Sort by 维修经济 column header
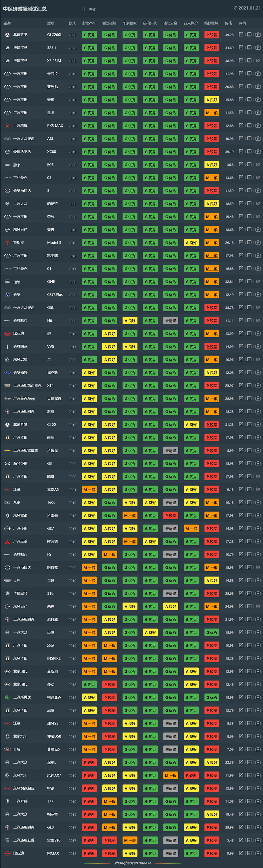Viewport: 263px width, 868px height. [x=212, y=23]
